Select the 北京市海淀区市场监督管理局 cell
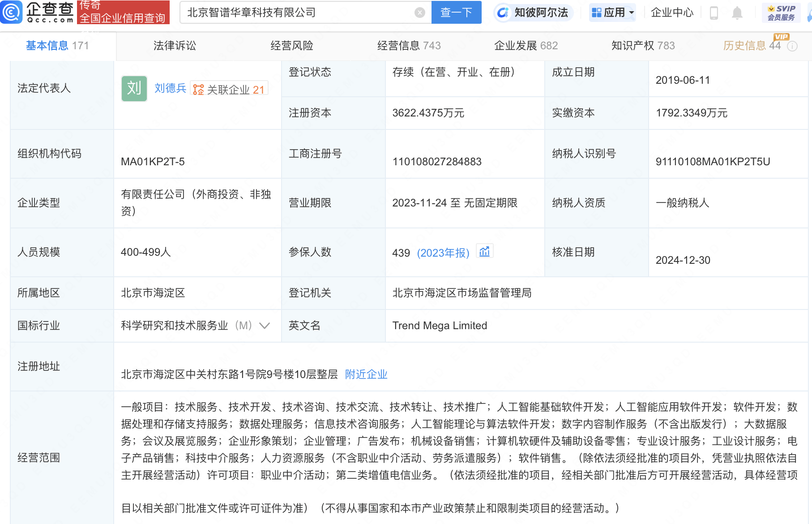 [x=462, y=293]
